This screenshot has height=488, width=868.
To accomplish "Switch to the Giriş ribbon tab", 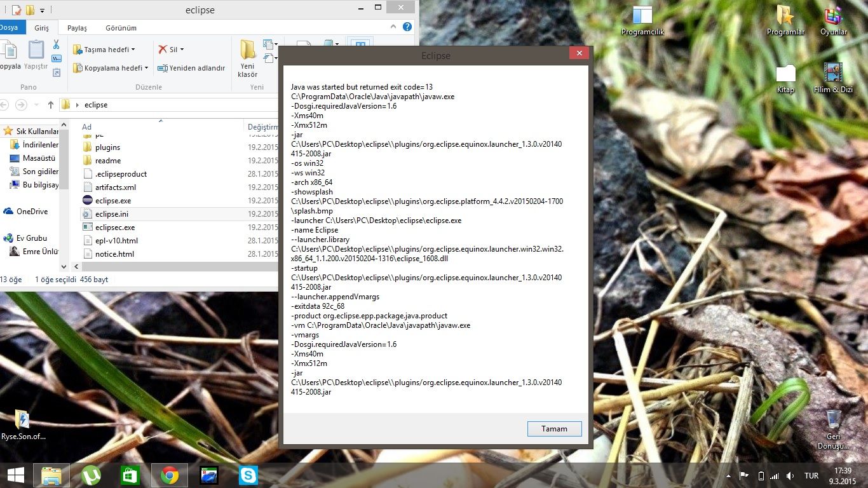I will point(41,28).
